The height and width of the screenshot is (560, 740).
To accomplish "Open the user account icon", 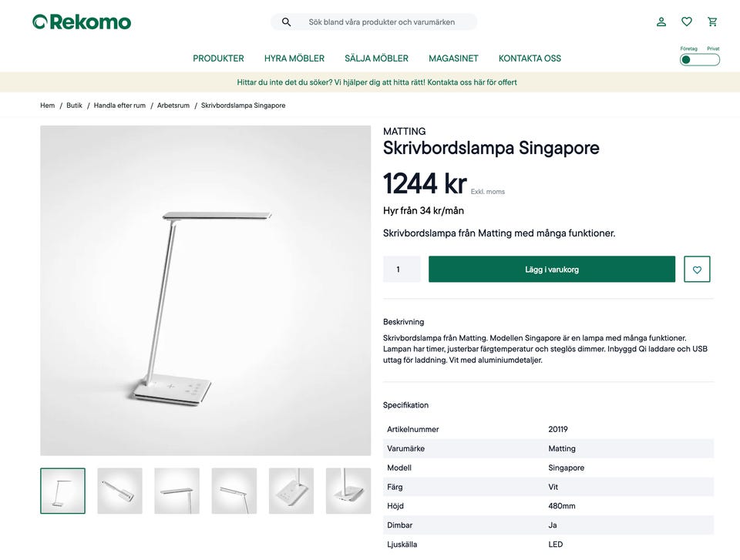I will coord(661,22).
